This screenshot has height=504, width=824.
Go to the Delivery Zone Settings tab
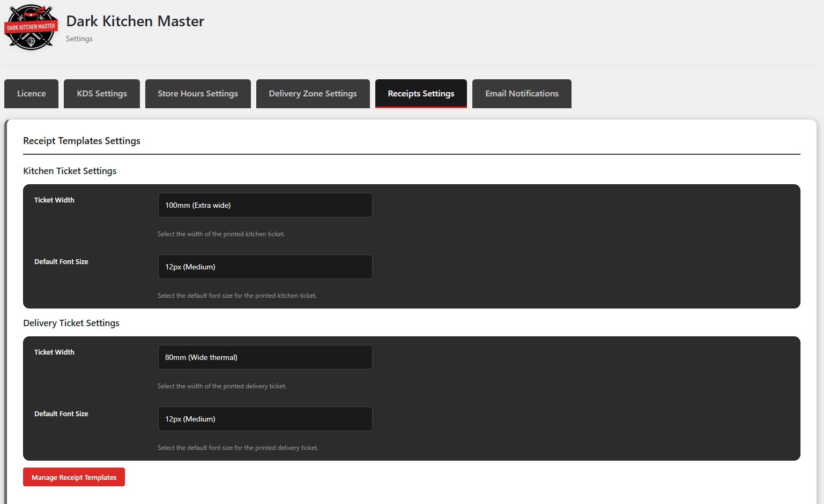[313, 94]
